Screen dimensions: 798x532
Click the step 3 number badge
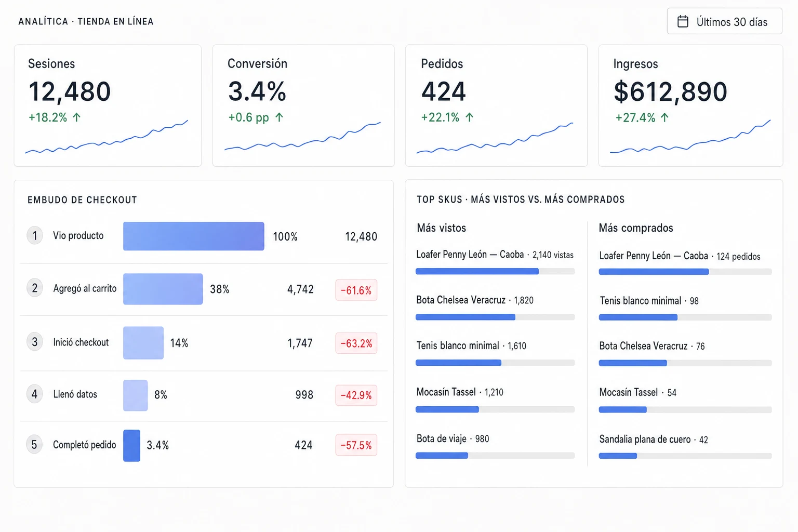pos(35,342)
